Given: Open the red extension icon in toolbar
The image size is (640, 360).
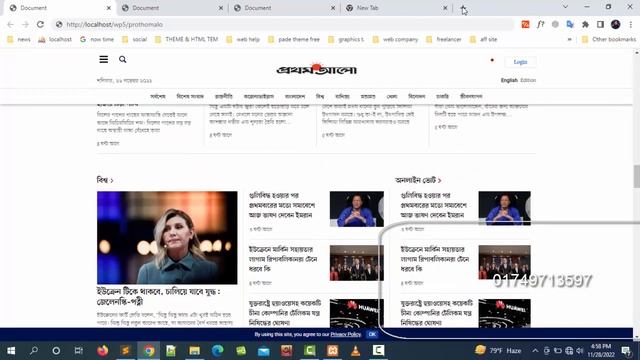Looking at the screenshot, I should (x=525, y=24).
